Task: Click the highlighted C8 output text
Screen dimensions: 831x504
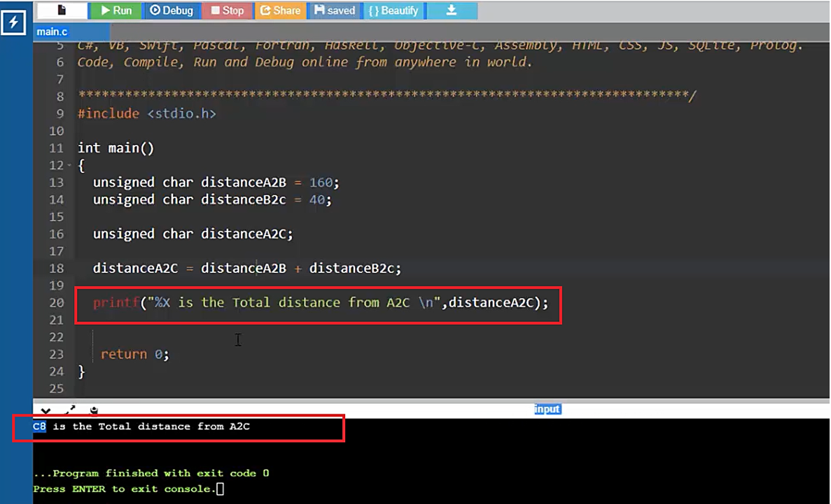Action: click(x=38, y=426)
